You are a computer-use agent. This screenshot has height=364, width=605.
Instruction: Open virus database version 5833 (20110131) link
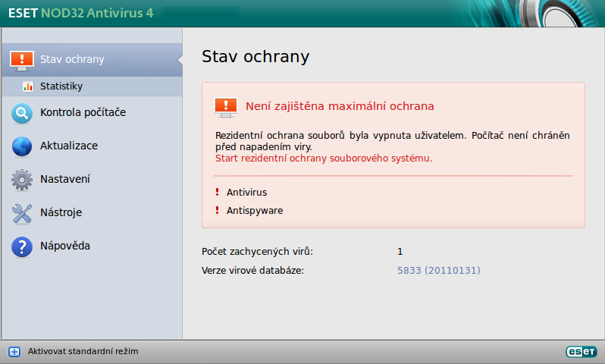click(x=439, y=270)
